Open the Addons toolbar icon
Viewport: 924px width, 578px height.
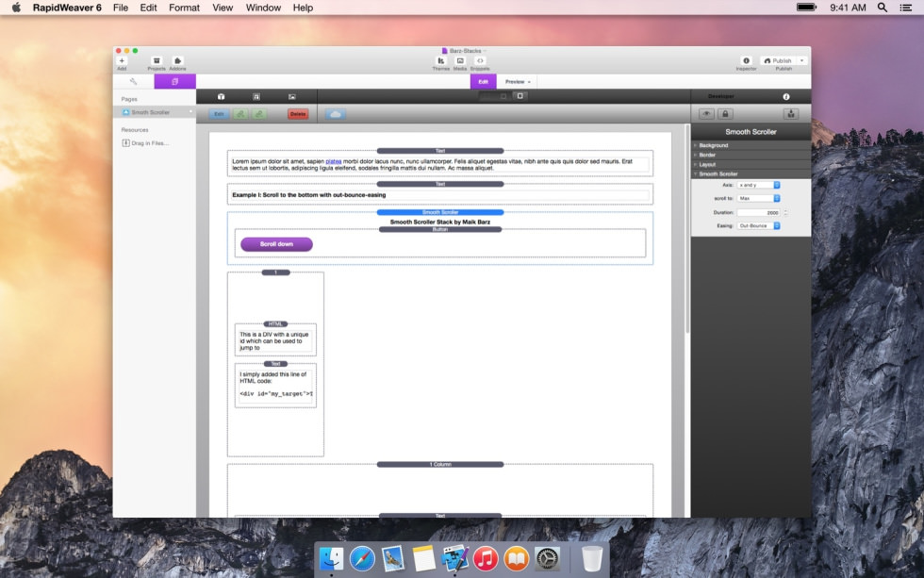pyautogui.click(x=177, y=60)
